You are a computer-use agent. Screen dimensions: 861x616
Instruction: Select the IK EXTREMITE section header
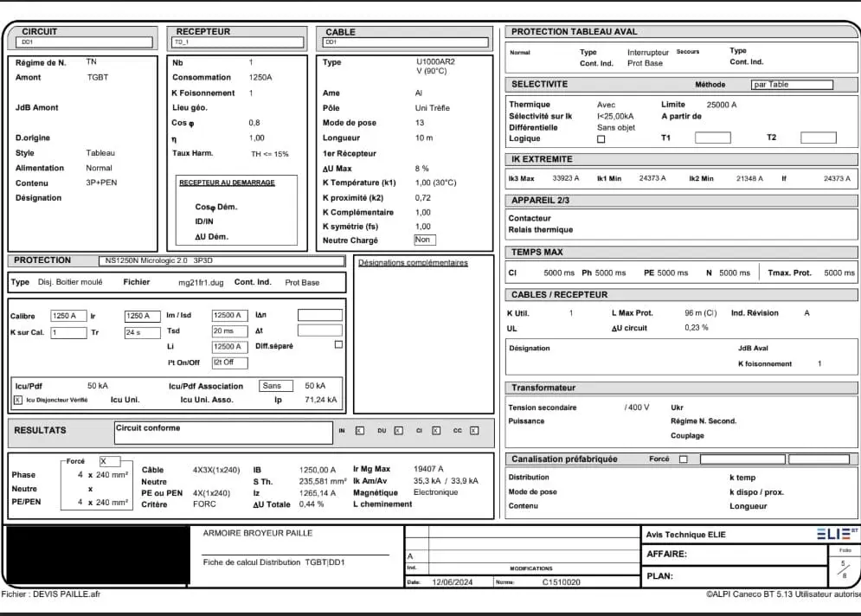[x=681, y=159]
